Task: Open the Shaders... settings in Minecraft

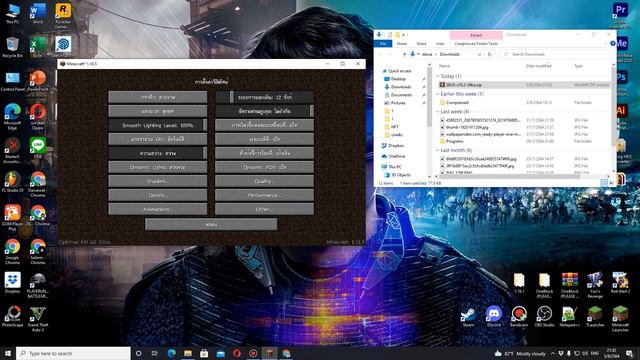Action: point(158,181)
